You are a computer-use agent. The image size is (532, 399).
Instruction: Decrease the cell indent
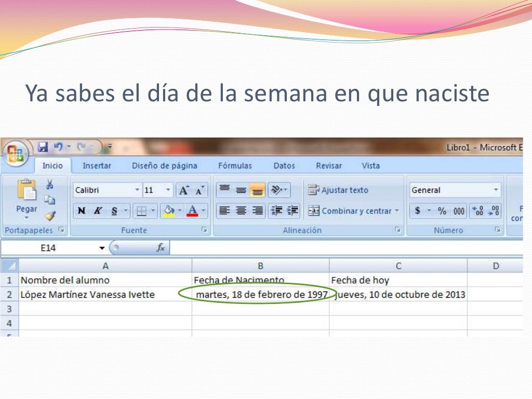click(276, 211)
